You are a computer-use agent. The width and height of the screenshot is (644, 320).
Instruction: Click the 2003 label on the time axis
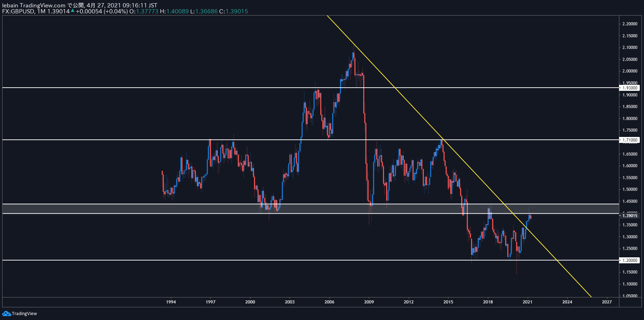[290, 302]
